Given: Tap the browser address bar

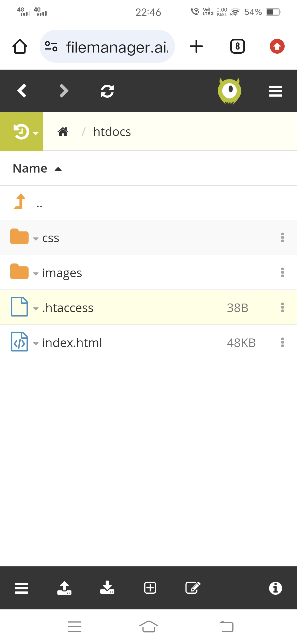Looking at the screenshot, I should (x=107, y=46).
